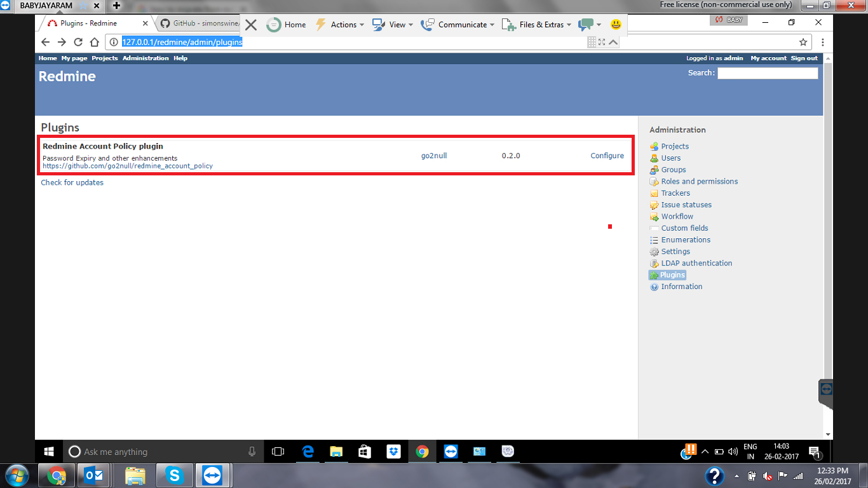
Task: Open Workflow administration page
Action: coord(677,217)
